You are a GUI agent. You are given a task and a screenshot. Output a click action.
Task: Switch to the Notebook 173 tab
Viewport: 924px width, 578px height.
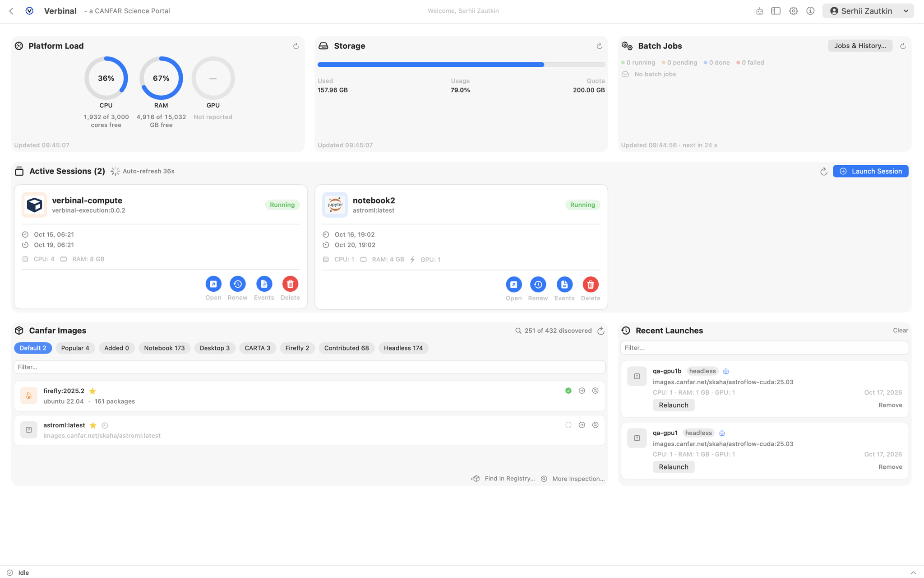tap(164, 348)
